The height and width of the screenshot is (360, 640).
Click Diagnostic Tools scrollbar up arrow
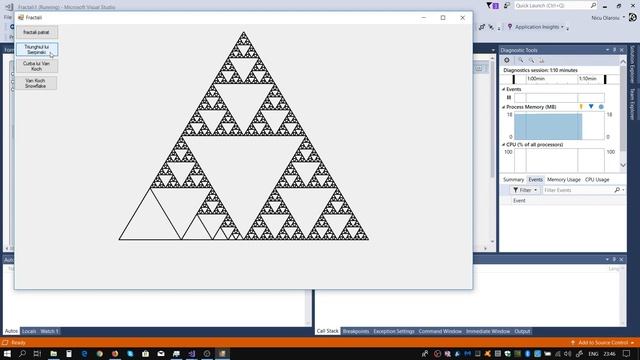pos(623,62)
